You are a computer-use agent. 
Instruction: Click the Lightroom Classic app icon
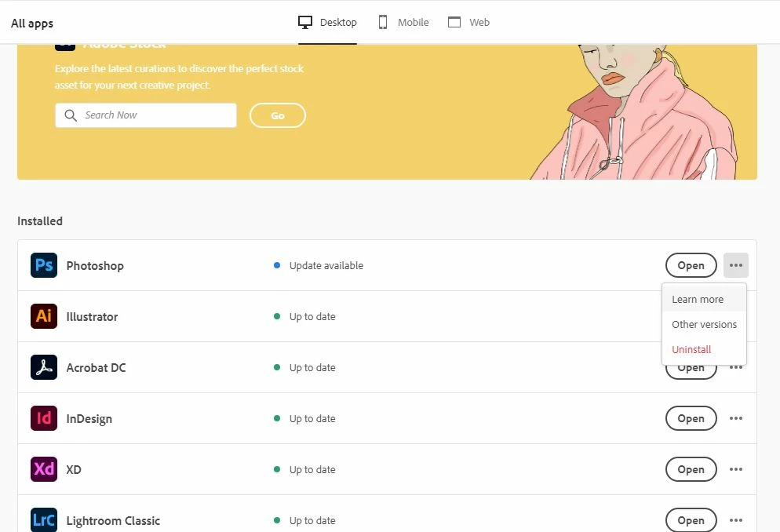click(x=44, y=520)
